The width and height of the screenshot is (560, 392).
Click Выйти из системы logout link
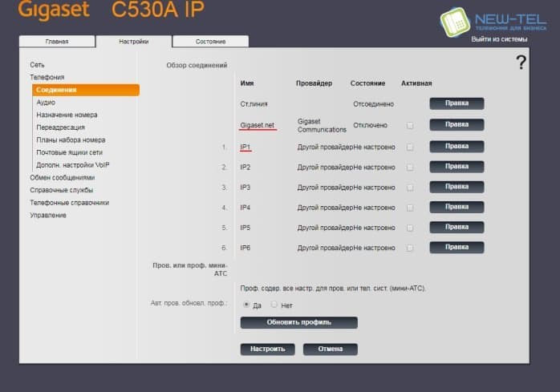pos(499,39)
